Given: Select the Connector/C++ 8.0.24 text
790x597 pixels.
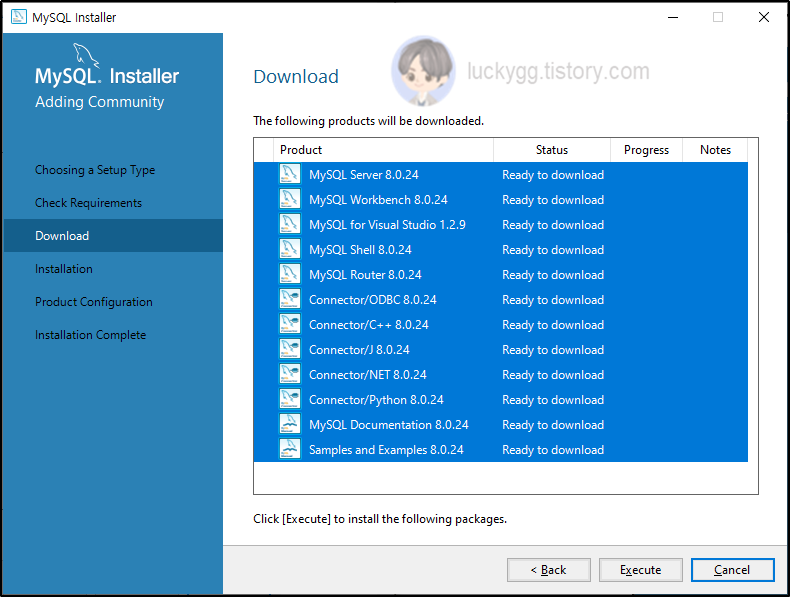Looking at the screenshot, I should (369, 325).
